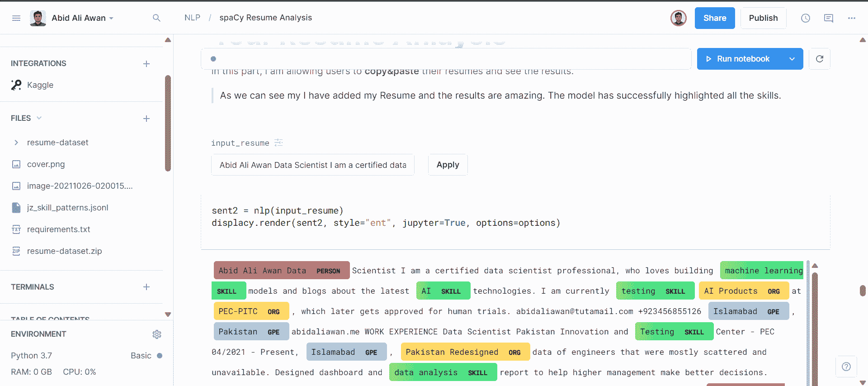Click the page scrollbar thumb on right edge

pyautogui.click(x=862, y=291)
